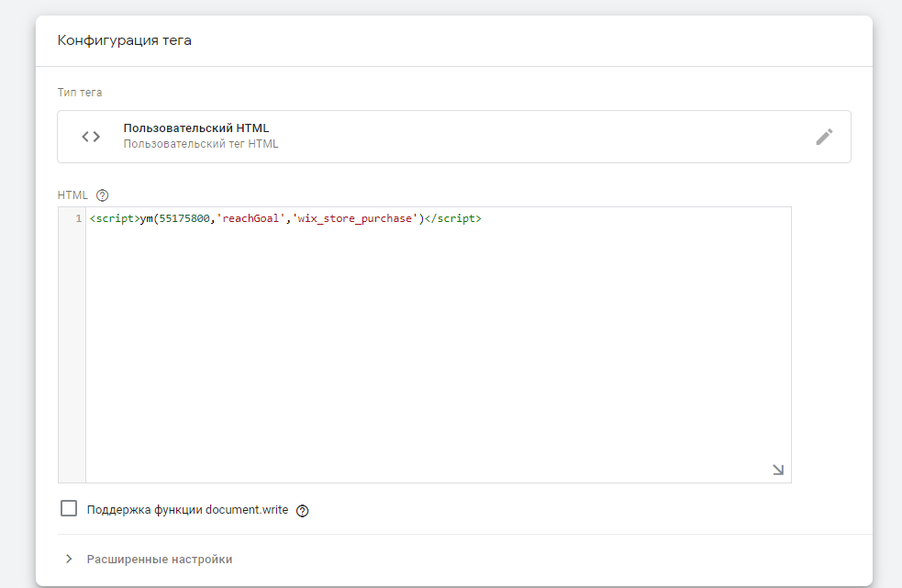Click the pencil edit icon for tag type

pos(824,137)
